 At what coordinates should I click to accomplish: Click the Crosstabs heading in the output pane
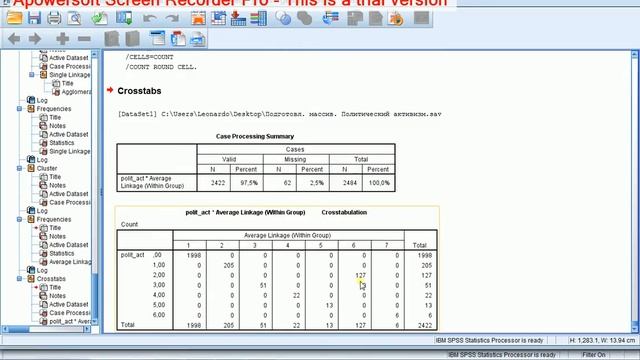(139, 91)
